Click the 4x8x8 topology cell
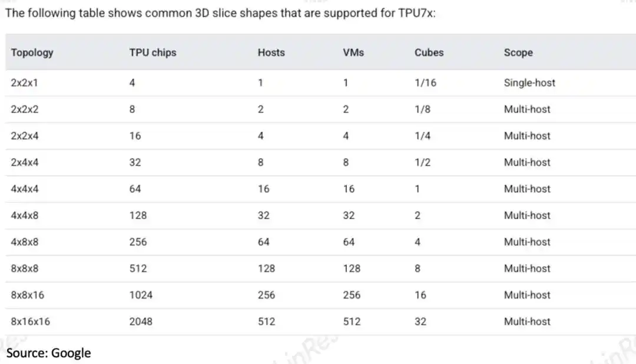This screenshot has width=636, height=364. tap(25, 242)
